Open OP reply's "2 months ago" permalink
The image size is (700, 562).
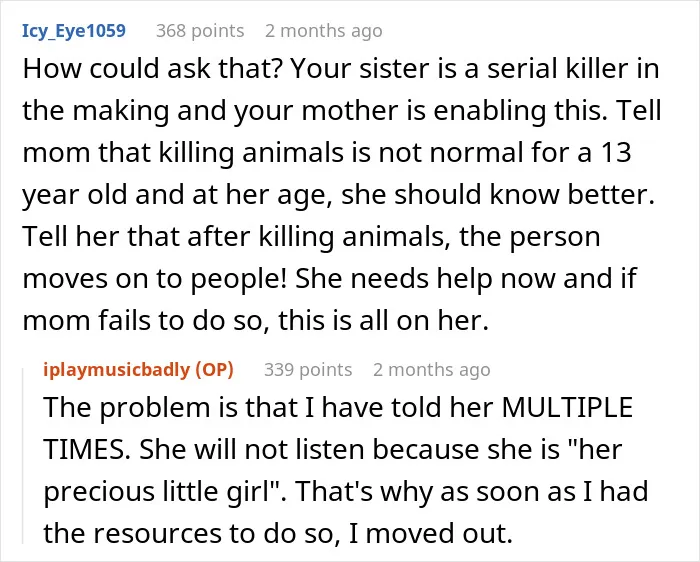point(432,370)
